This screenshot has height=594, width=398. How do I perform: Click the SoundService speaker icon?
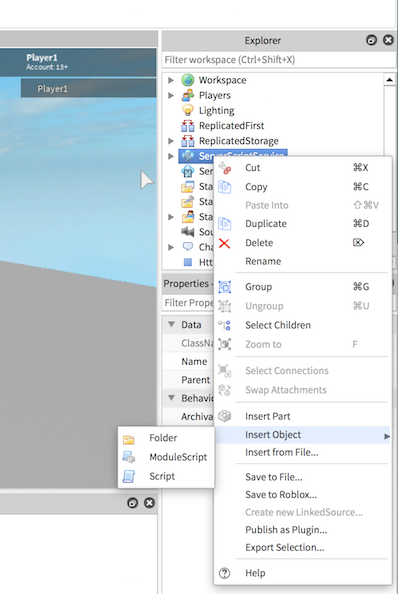point(187,231)
